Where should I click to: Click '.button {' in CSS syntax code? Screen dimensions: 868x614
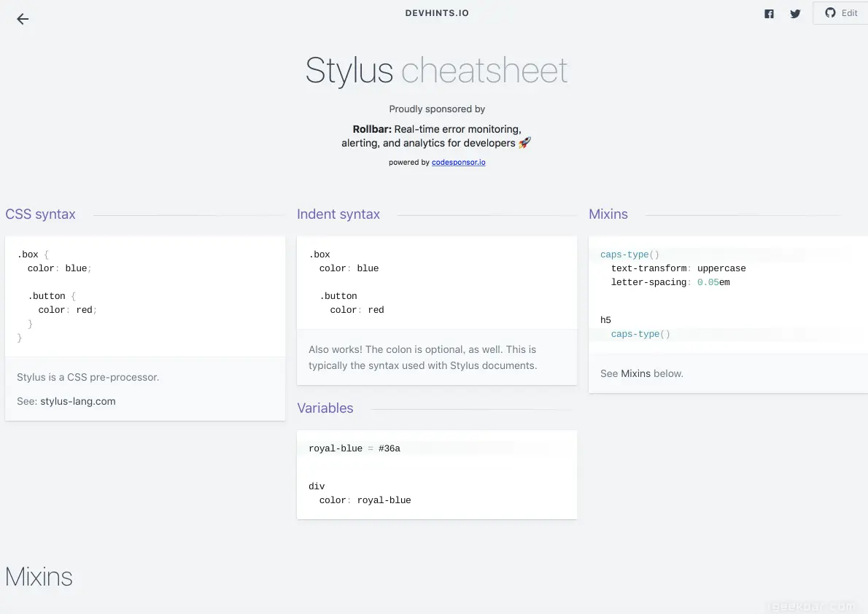(x=52, y=296)
